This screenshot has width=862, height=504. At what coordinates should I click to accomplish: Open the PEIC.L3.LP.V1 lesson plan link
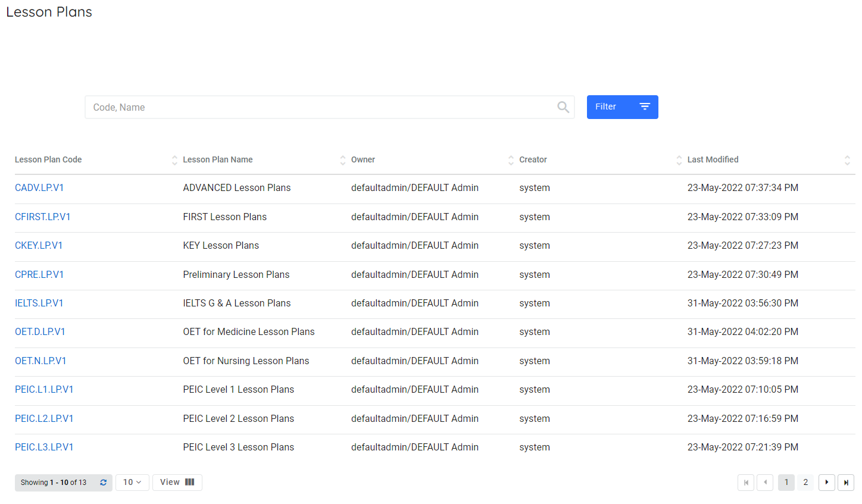(x=44, y=447)
